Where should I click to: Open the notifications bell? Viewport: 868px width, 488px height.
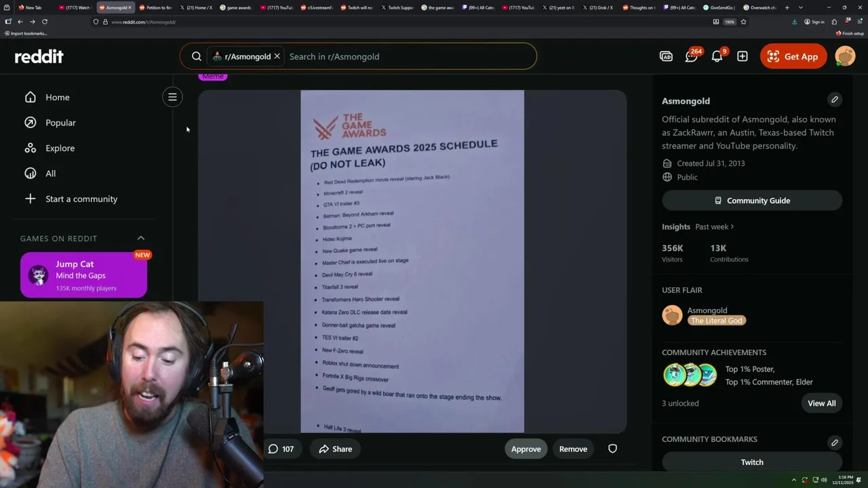coord(717,56)
